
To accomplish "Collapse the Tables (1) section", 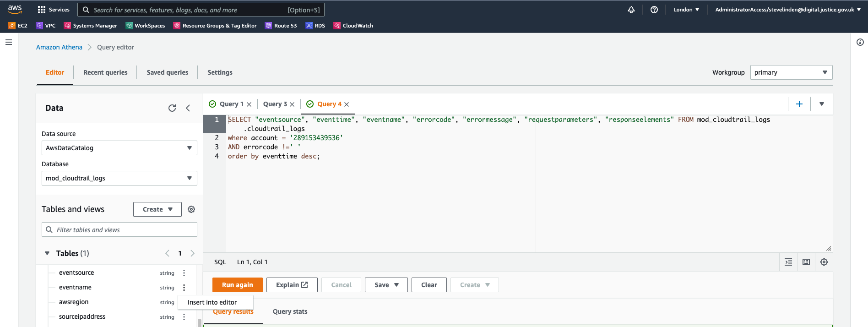I will pos(47,253).
